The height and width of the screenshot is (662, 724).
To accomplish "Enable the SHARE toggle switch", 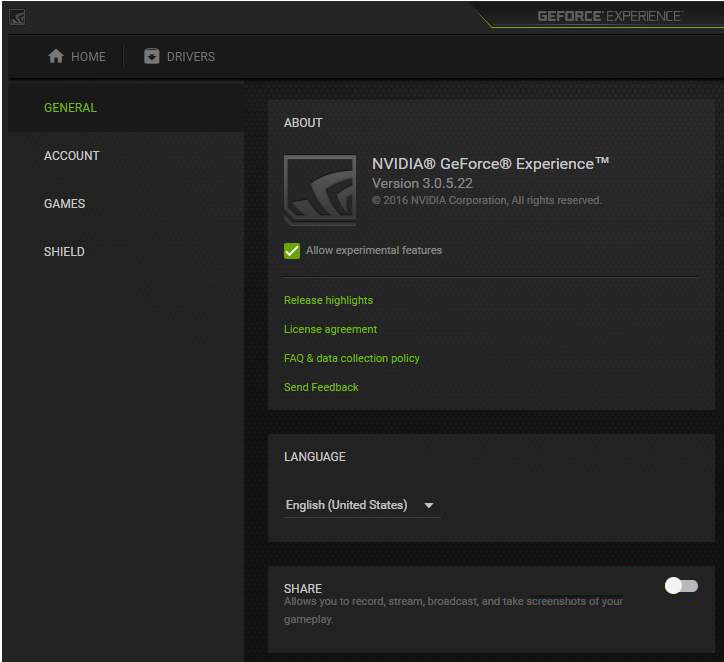I will [x=681, y=586].
